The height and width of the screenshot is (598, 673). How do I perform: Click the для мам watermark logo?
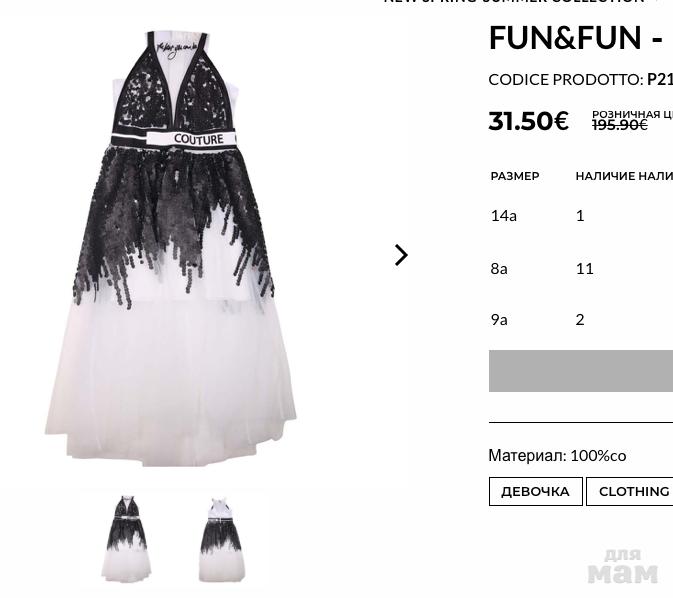coord(622,566)
